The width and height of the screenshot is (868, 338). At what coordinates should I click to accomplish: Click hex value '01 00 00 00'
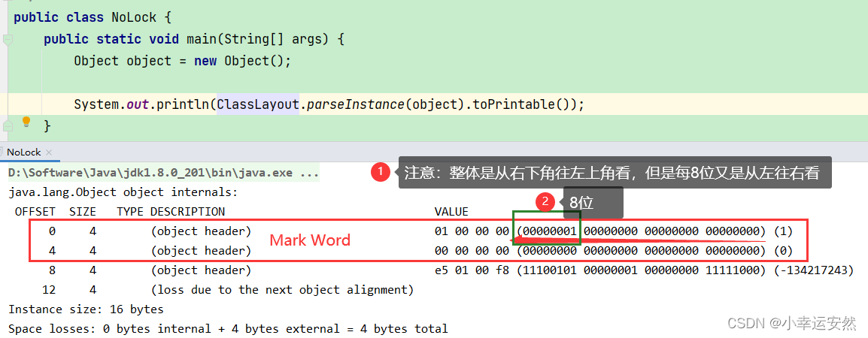point(472,231)
